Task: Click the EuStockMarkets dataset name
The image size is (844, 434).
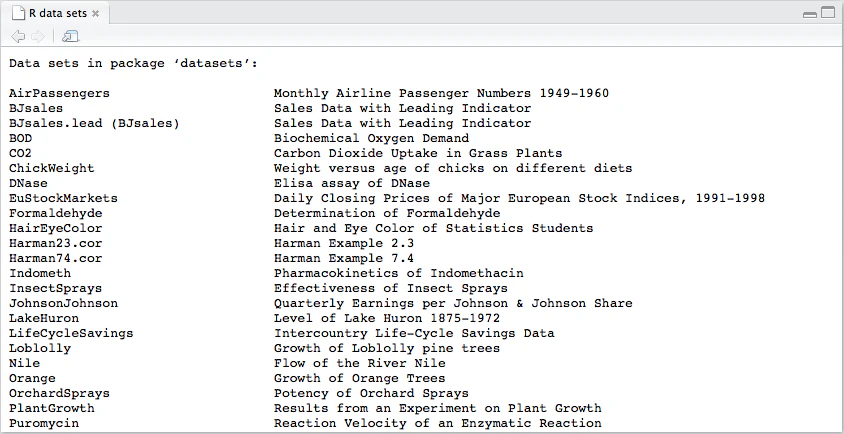Action: click(63, 198)
